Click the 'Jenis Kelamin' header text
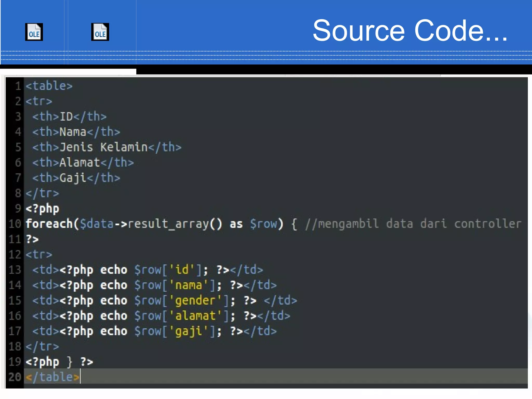Screen dimensions: 532x399 [x=104, y=147]
